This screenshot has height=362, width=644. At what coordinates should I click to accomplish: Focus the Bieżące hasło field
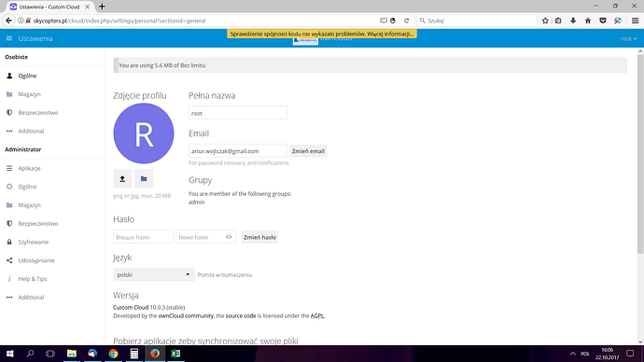click(143, 237)
